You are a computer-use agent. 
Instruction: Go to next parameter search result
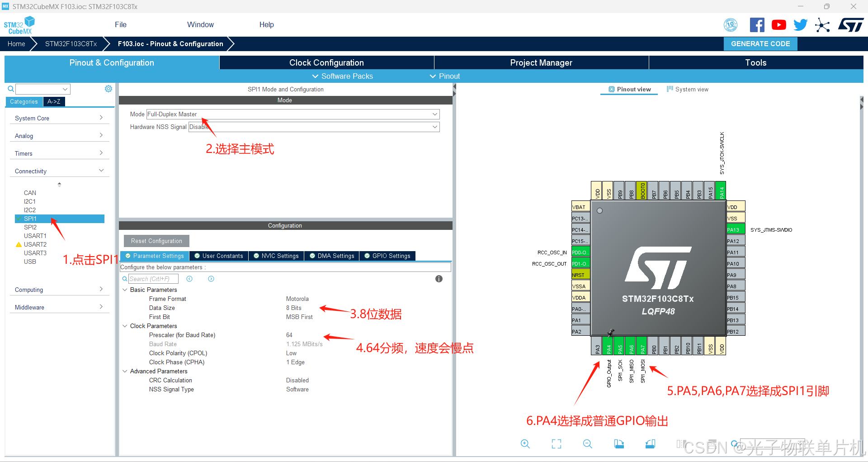point(211,279)
